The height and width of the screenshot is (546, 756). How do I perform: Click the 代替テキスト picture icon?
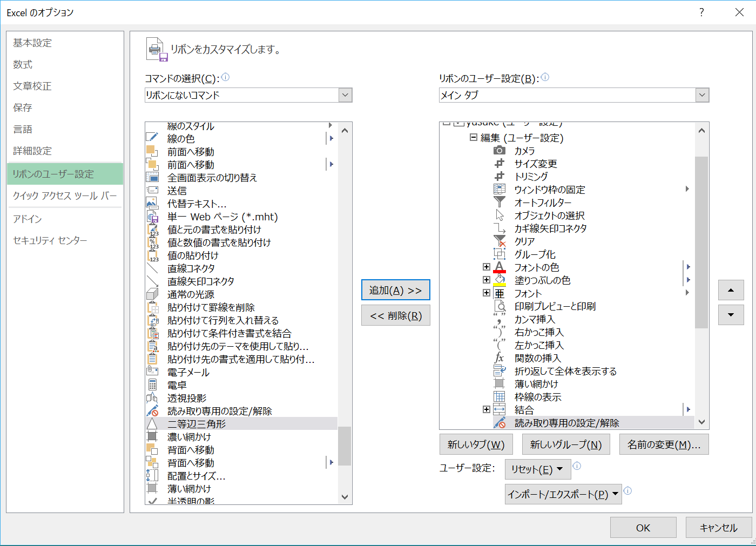coord(152,204)
